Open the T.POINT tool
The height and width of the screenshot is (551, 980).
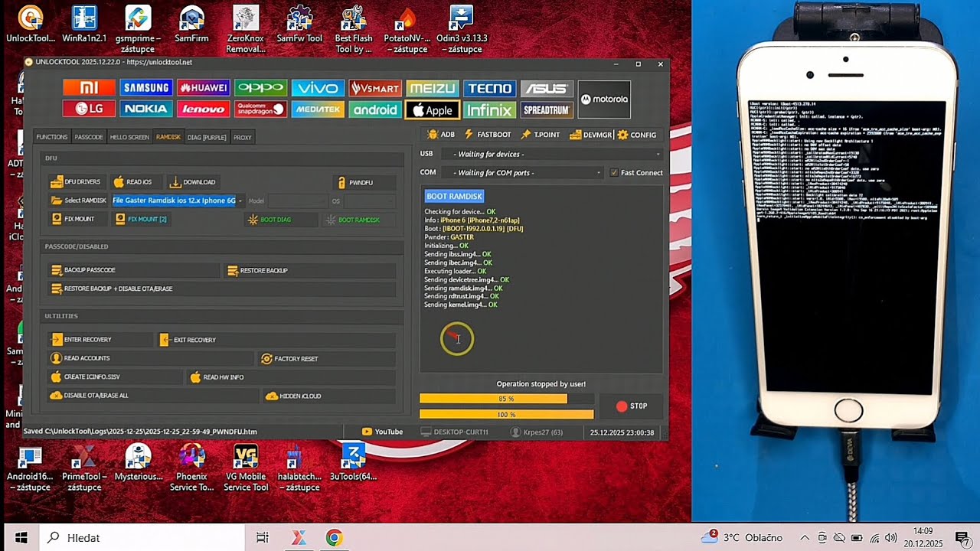coord(541,135)
